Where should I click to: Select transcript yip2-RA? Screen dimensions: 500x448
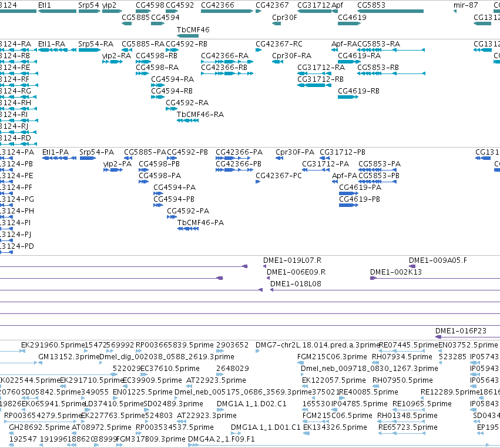pos(116,55)
